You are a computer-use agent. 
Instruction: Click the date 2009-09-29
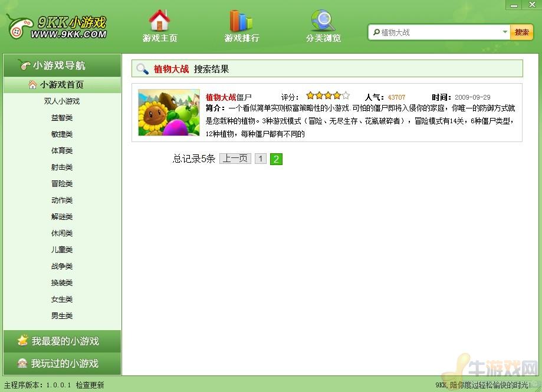[x=472, y=97]
